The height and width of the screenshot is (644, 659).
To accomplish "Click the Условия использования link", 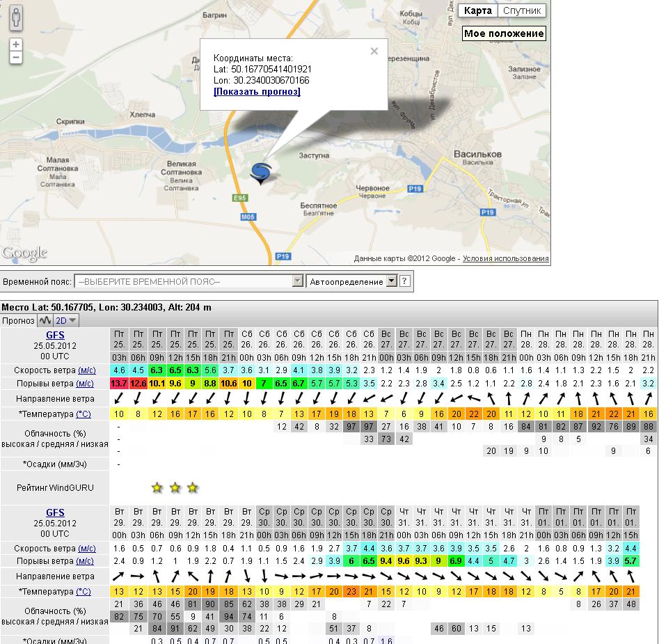I will tap(505, 259).
